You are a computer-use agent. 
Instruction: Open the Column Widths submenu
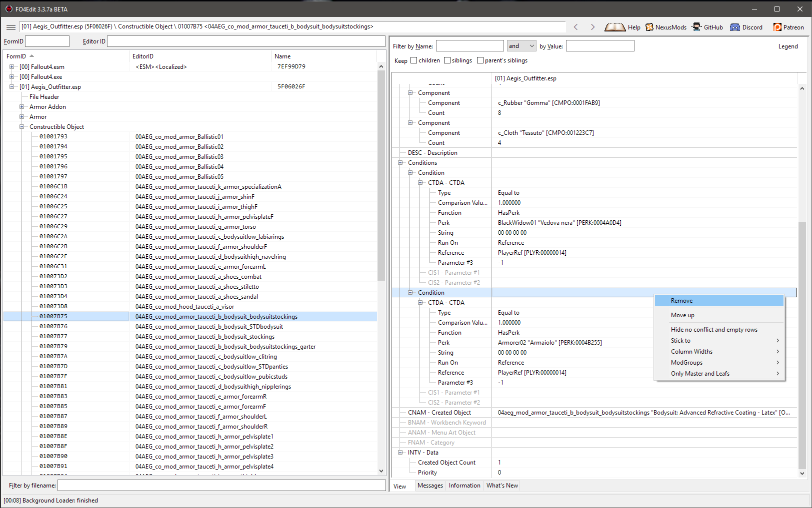[719, 352]
